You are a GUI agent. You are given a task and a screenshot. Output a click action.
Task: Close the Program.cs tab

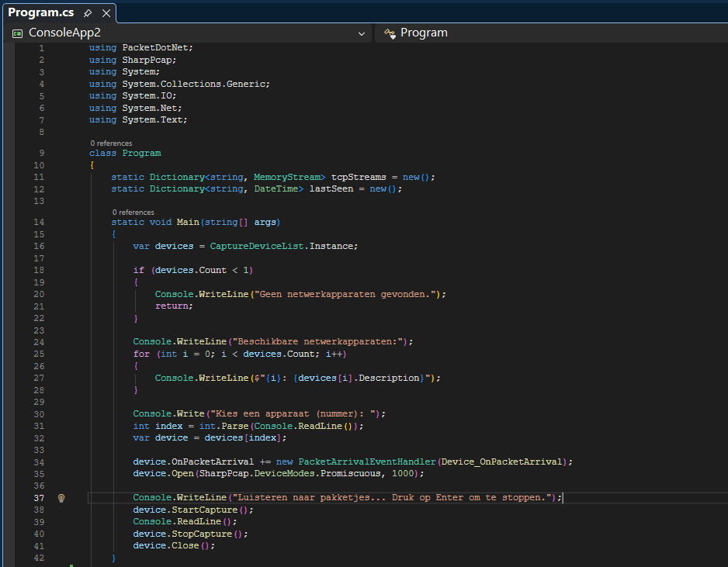tap(106, 13)
